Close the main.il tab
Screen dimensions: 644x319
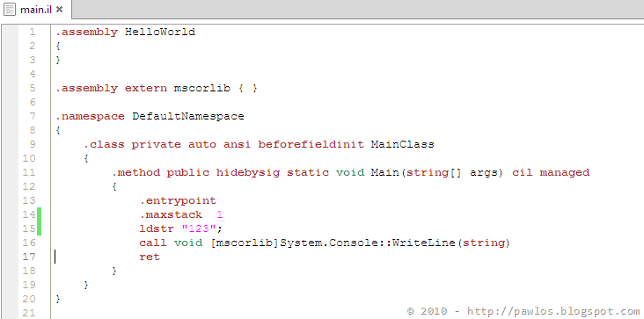(x=59, y=9)
